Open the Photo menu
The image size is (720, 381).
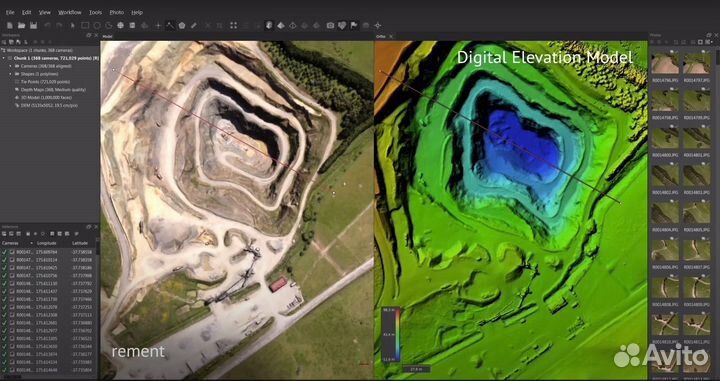coord(117,12)
